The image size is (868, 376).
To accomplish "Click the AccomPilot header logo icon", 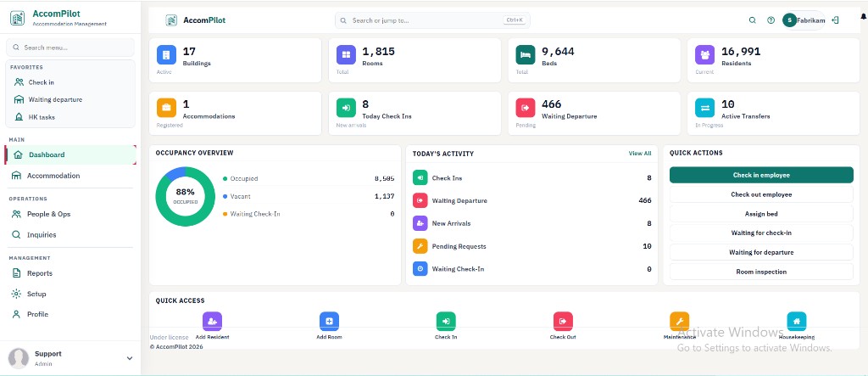I will coord(171,20).
